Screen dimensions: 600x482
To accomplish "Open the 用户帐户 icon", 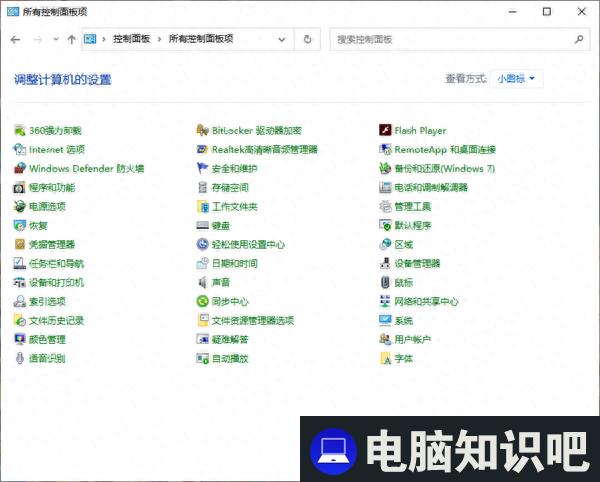I will 385,339.
